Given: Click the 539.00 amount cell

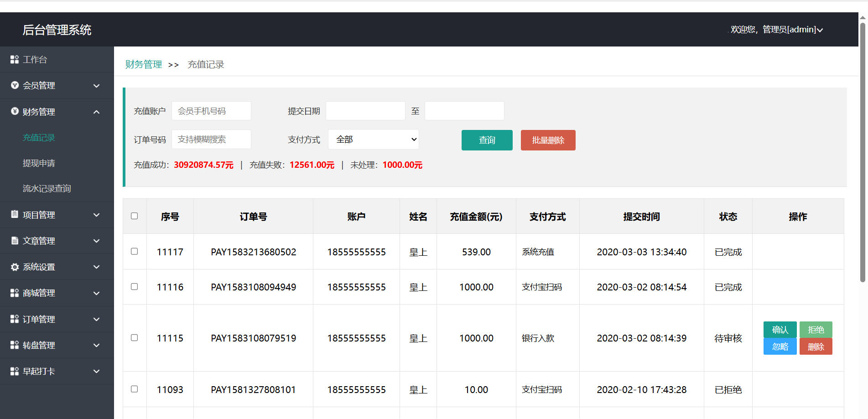Looking at the screenshot, I should pyautogui.click(x=476, y=252).
